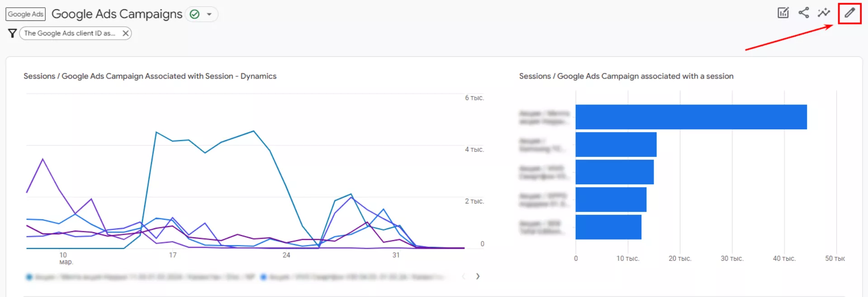Screen dimensions: 868x297
Task: Open the Google Ads client ID filter chip
Action: [x=70, y=33]
